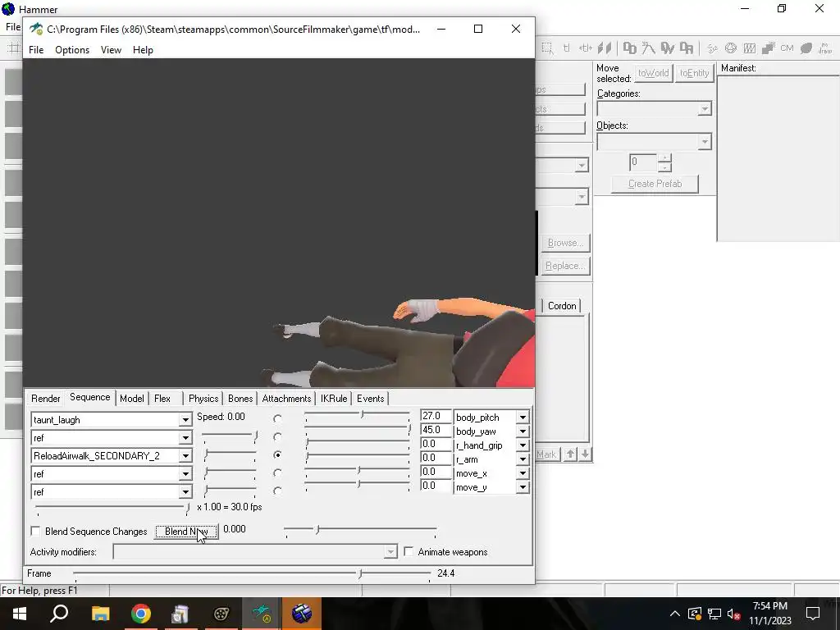840x630 pixels.
Task: Click the 'DR' icon in Hammer toolbar
Action: point(687,48)
